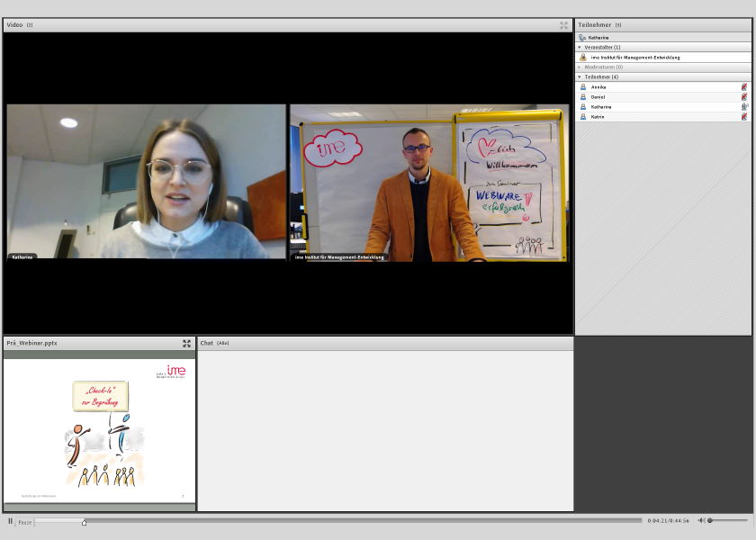Viewport: 756px width, 540px height.
Task: Click the playback progress marker on timeline
Action: (x=84, y=522)
